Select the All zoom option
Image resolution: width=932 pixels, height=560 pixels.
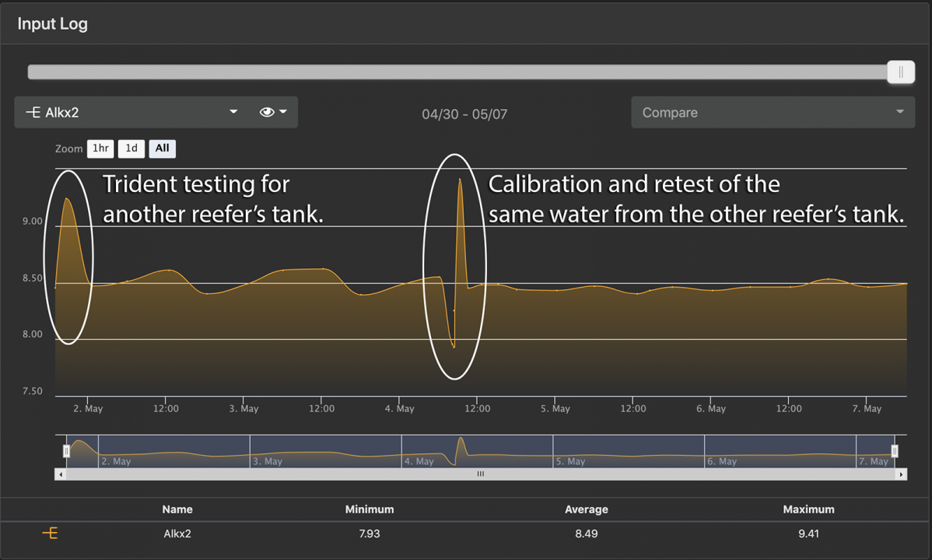click(162, 149)
